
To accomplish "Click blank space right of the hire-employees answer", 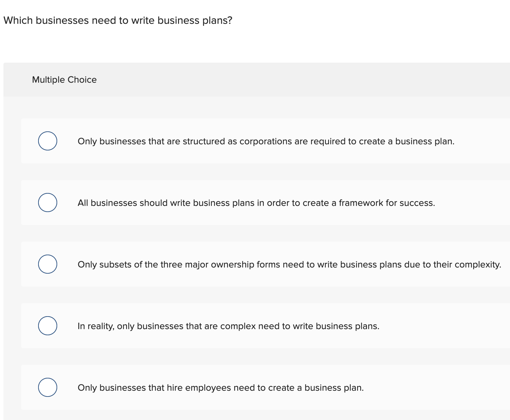I will (x=436, y=388).
